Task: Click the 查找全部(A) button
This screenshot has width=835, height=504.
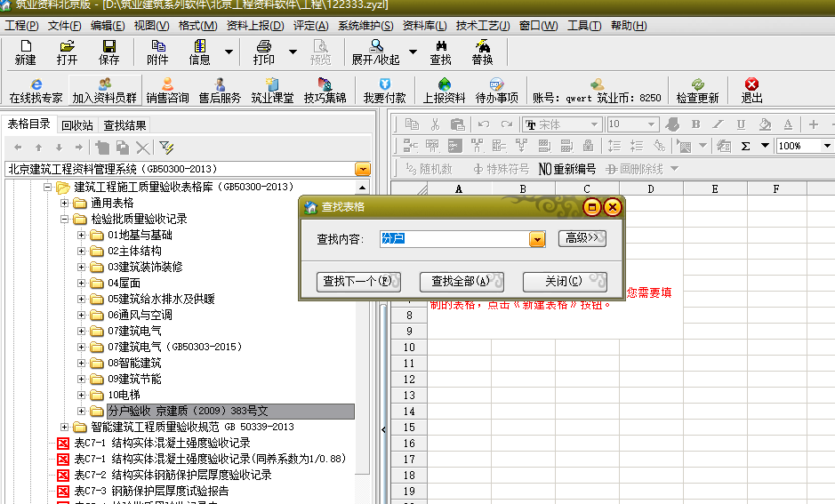Action: 461,282
